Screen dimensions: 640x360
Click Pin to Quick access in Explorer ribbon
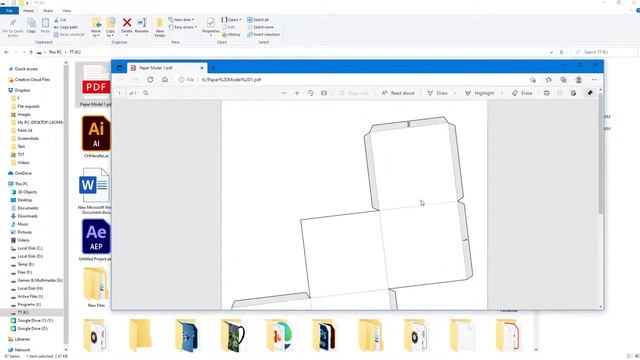point(13,27)
